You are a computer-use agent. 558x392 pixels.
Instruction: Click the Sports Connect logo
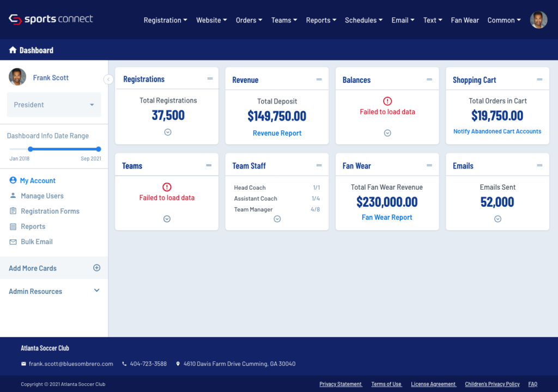click(x=51, y=20)
